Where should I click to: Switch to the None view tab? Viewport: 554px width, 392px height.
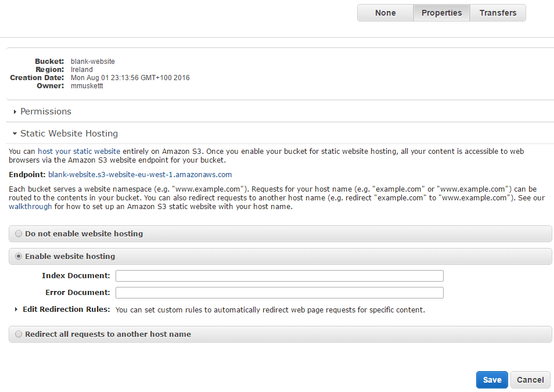(385, 13)
